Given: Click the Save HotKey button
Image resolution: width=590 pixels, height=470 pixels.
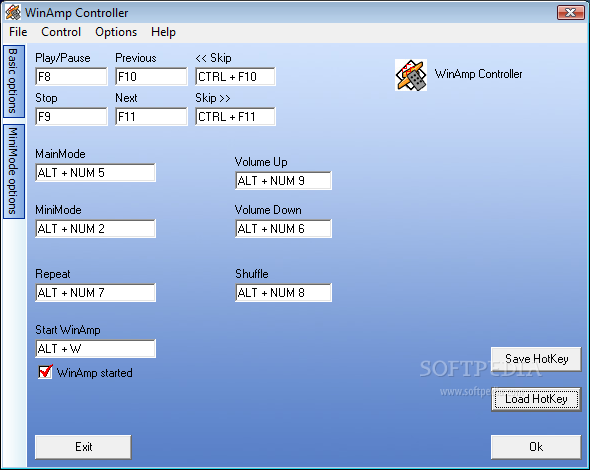Looking at the screenshot, I should tap(536, 359).
